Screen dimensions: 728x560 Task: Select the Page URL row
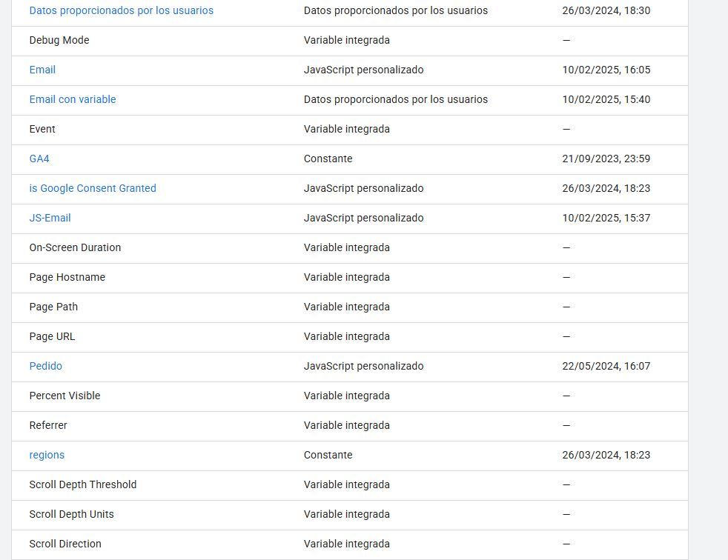click(x=350, y=337)
